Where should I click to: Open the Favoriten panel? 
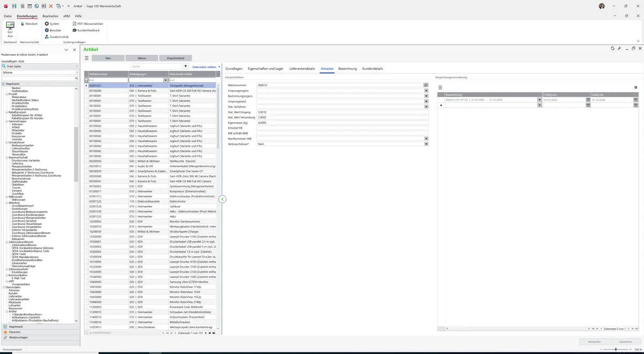40,332
